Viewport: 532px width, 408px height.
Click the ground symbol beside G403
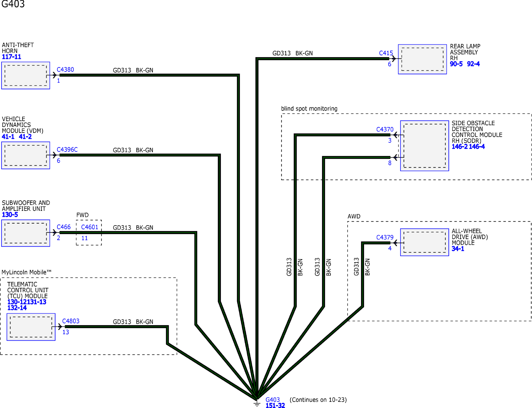pos(257,403)
